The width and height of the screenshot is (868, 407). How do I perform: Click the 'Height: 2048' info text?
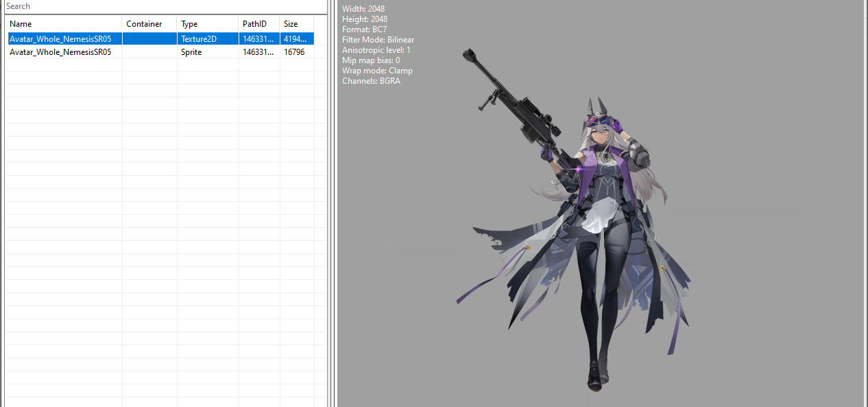tap(365, 19)
